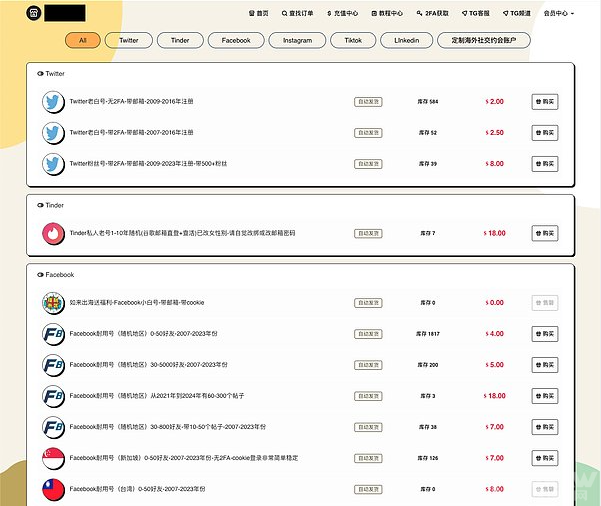This screenshot has height=506, width=601.
Task: Click 购买 for the $2.50 Twitter account
Action: pos(544,132)
